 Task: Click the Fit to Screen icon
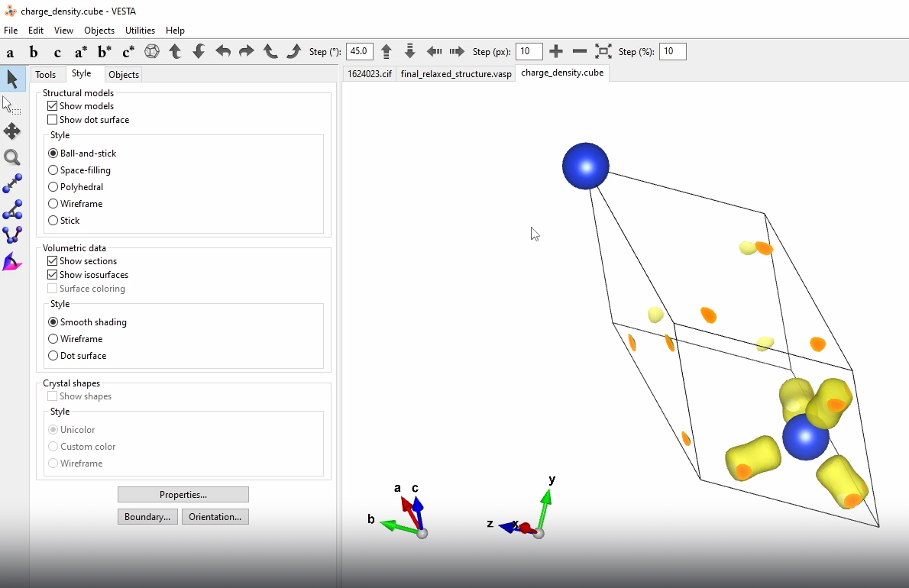[x=603, y=51]
